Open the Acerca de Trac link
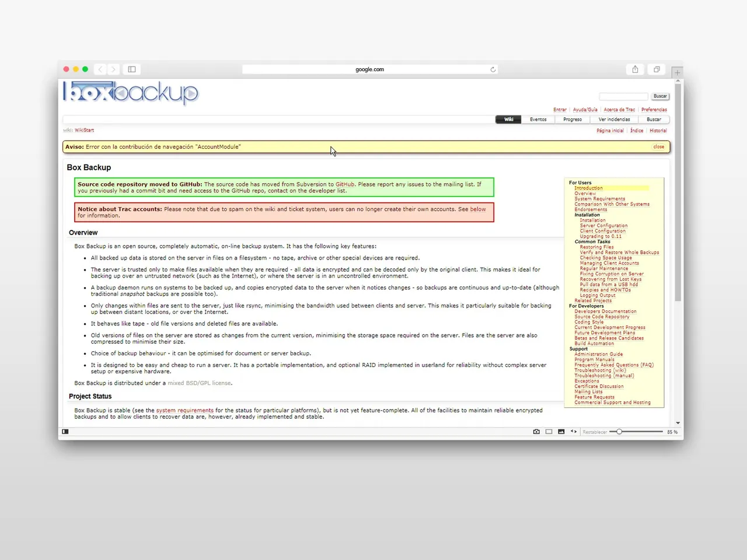The height and width of the screenshot is (560, 747). click(x=619, y=110)
